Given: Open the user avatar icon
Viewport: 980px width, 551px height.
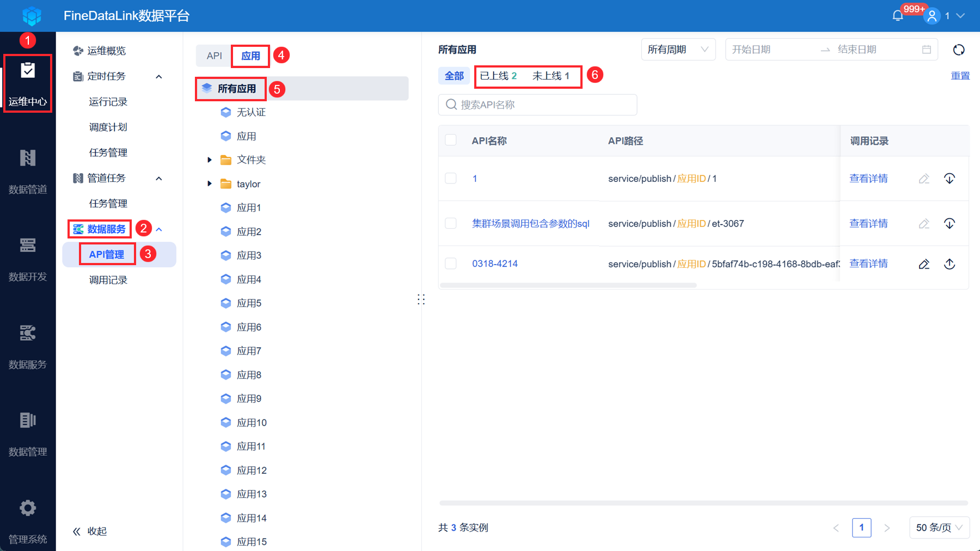Looking at the screenshot, I should click(932, 16).
